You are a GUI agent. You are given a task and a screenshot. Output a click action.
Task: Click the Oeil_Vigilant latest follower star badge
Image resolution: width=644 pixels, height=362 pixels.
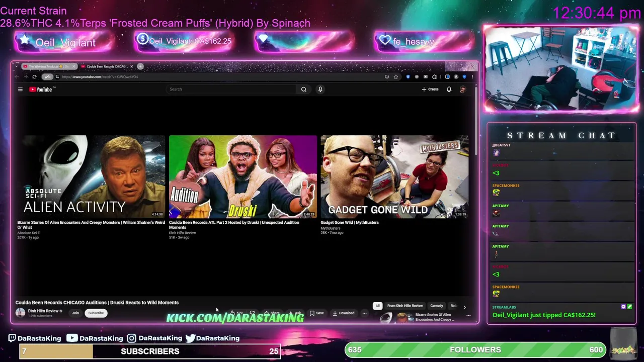point(64,42)
